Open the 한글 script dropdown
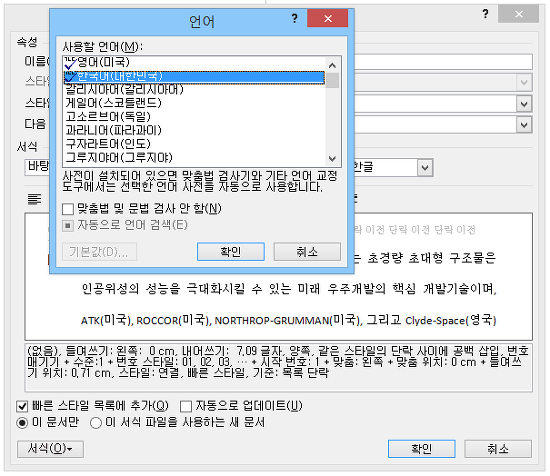This screenshot has width=550, height=476. pyautogui.click(x=425, y=168)
